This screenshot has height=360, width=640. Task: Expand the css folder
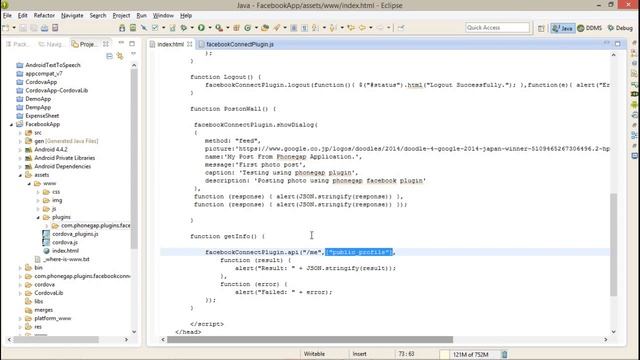(x=38, y=192)
